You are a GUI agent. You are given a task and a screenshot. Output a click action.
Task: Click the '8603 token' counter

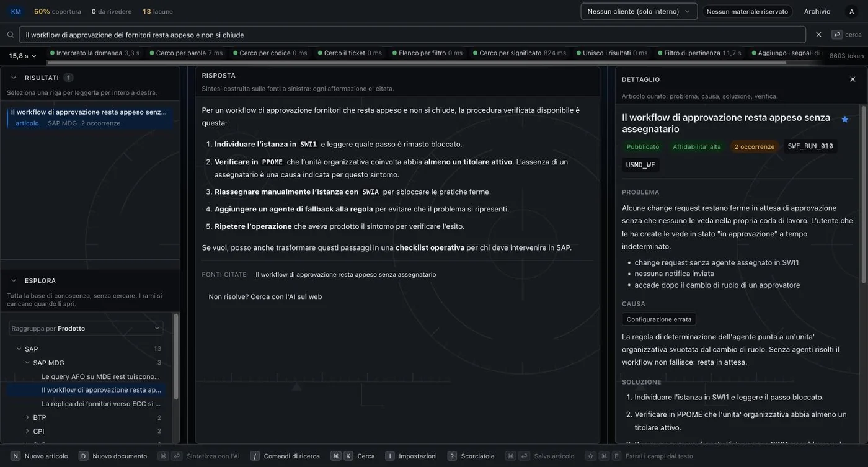pyautogui.click(x=846, y=56)
